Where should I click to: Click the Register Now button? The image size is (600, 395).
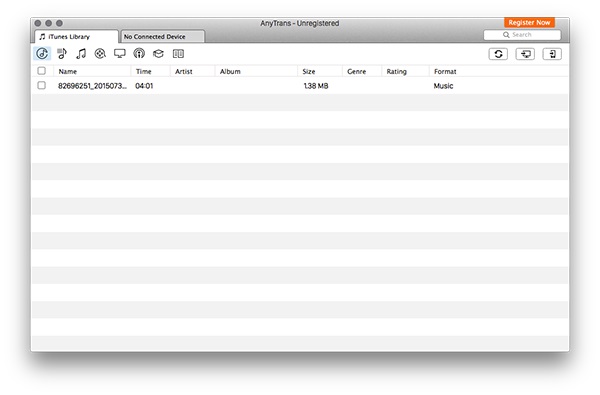pos(529,23)
